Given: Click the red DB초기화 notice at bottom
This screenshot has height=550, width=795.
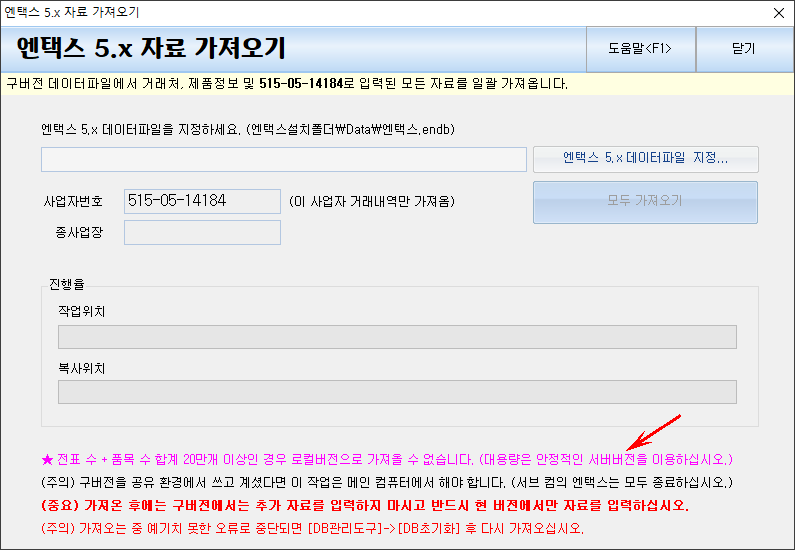Looking at the screenshot, I should [312, 528].
